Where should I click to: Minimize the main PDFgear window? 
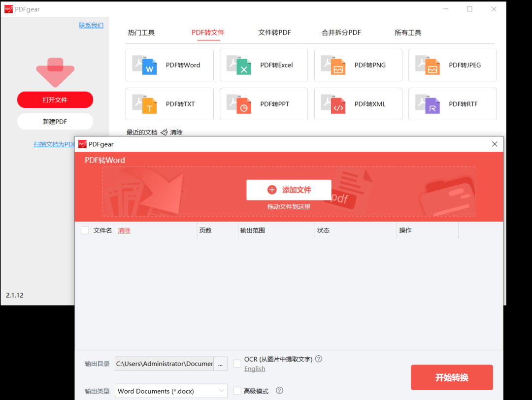tap(446, 9)
